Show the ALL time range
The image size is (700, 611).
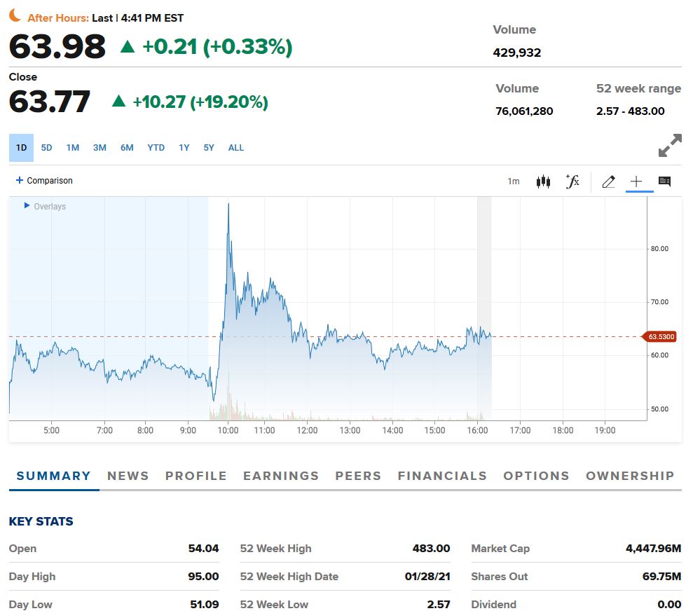(236, 148)
